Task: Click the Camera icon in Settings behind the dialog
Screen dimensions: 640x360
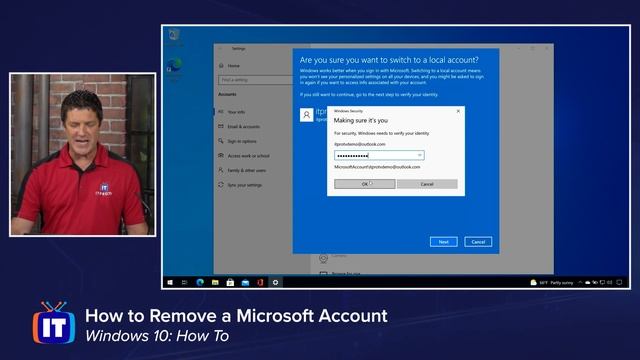Action: point(323,258)
